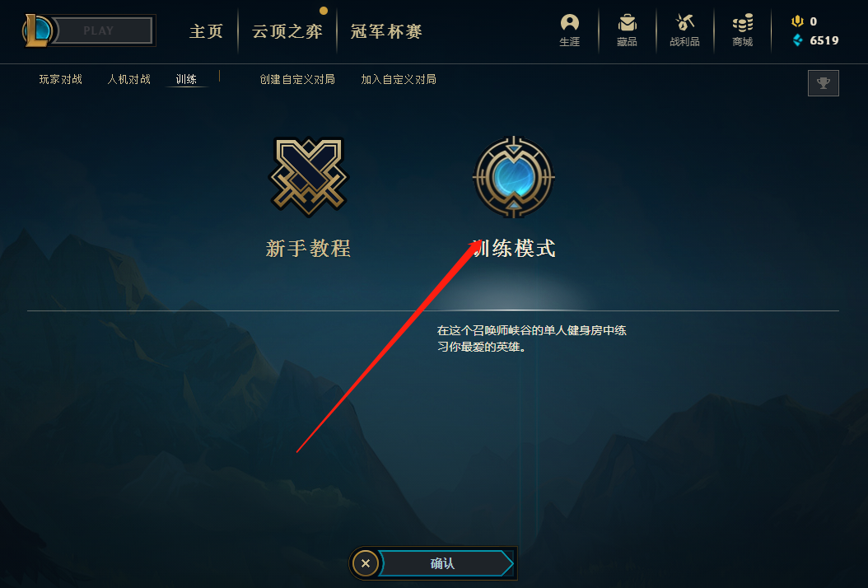Open 创建自定义对局 option

pyautogui.click(x=297, y=79)
